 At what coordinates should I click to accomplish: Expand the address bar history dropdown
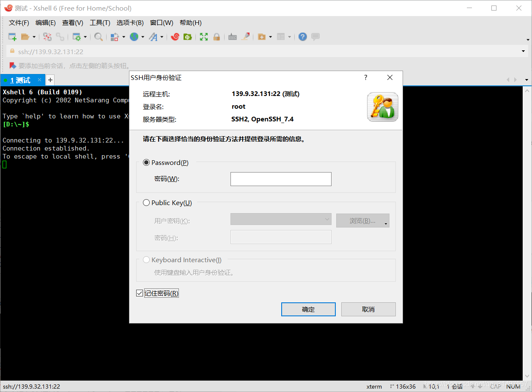[524, 52]
